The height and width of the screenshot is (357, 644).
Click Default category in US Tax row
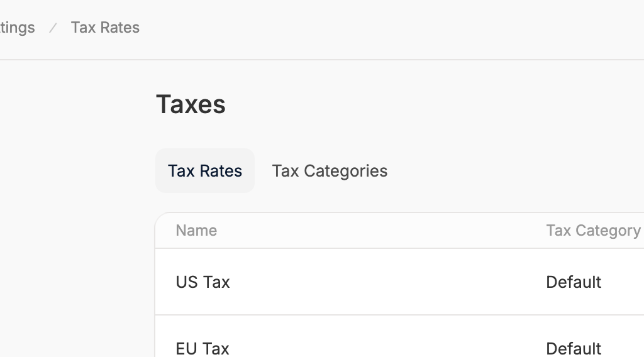click(574, 282)
